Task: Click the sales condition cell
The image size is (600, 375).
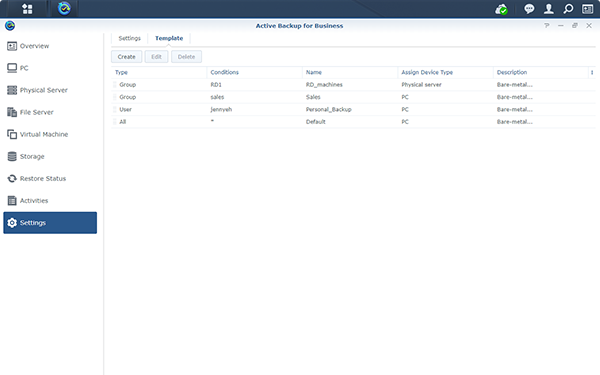Action: tap(217, 97)
